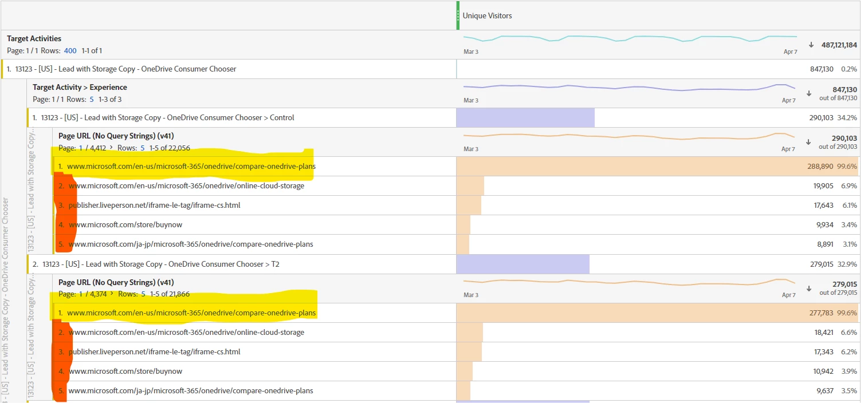Click green handle on Unique Visitors column
The width and height of the screenshot is (868, 403).
[x=458, y=15]
